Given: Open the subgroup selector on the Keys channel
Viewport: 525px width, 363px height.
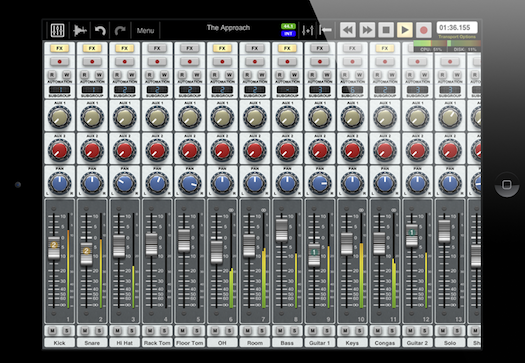Looking at the screenshot, I should (x=352, y=89).
